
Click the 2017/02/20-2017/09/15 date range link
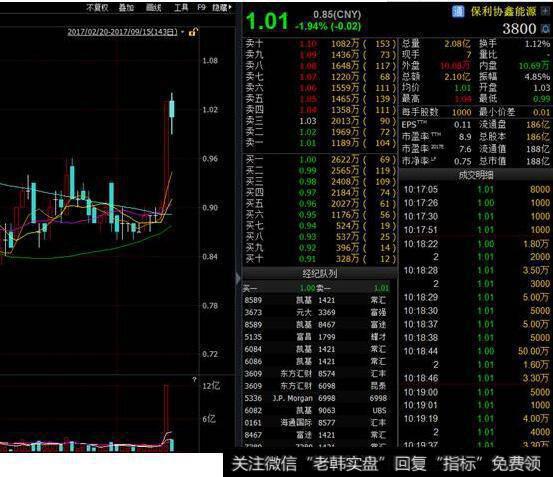click(122, 32)
